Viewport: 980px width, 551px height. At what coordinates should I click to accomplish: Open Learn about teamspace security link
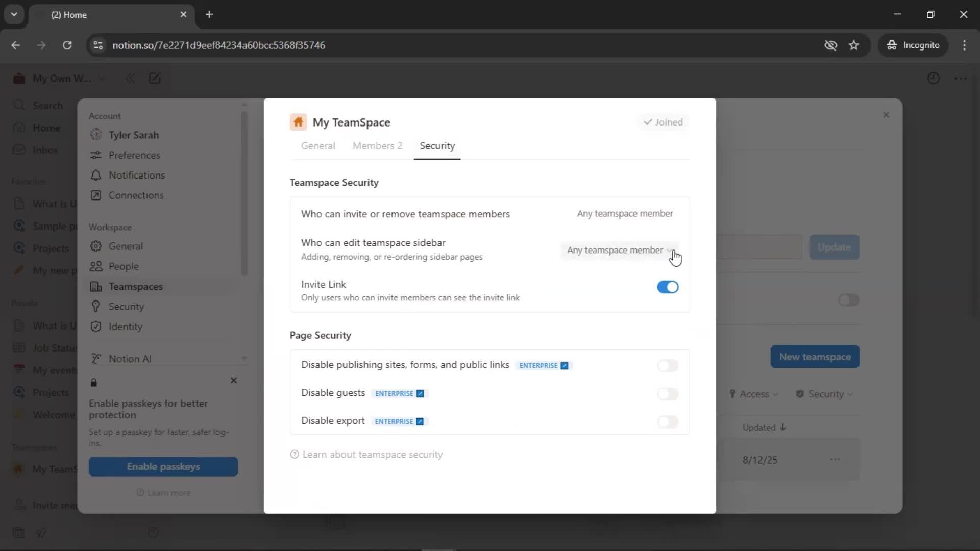[366, 455]
